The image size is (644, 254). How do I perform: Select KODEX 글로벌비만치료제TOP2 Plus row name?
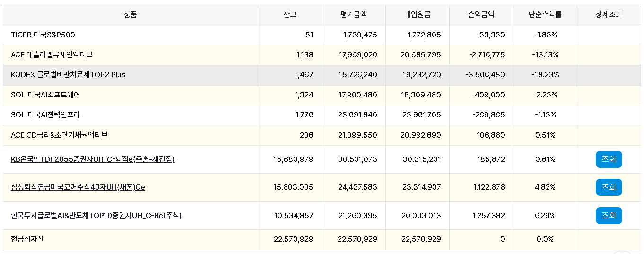pyautogui.click(x=68, y=75)
